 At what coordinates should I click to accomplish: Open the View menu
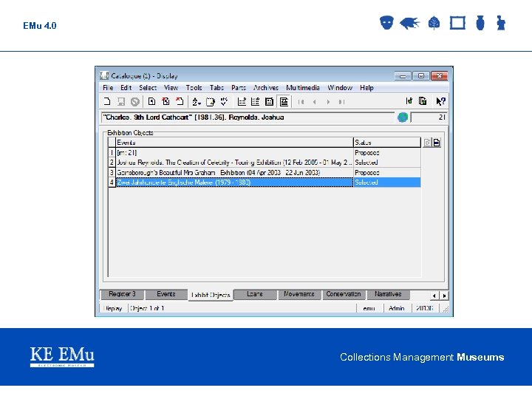(x=171, y=87)
